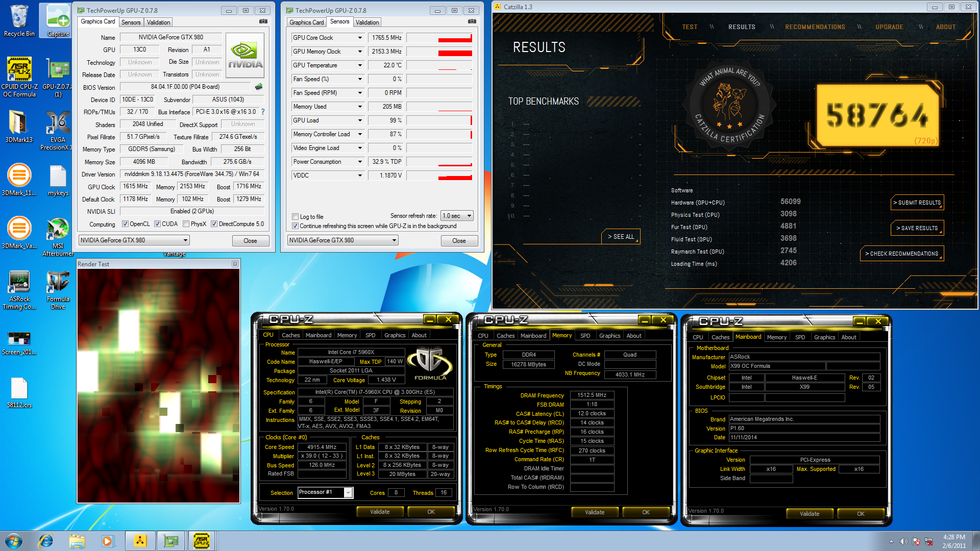Click SAVE RESULTS in Catzilla
980x551 pixels.
[x=918, y=228]
